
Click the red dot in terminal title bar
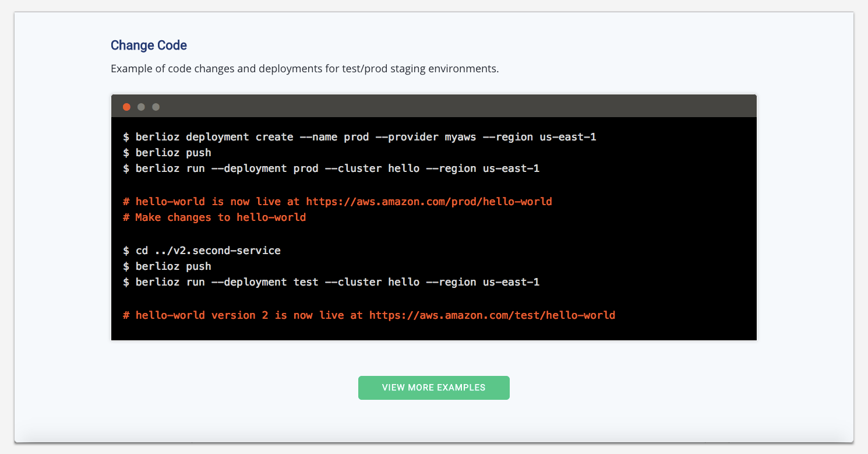tap(126, 107)
